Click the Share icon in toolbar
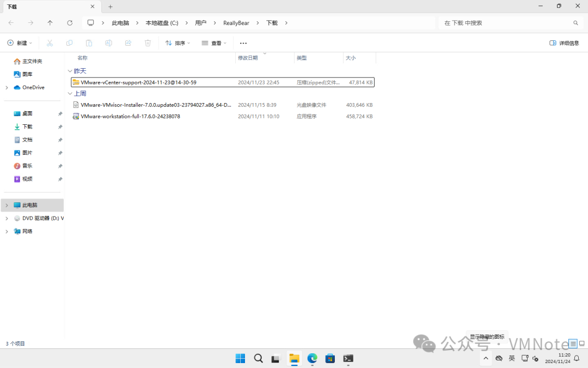The width and height of the screenshot is (588, 368). coord(128,43)
